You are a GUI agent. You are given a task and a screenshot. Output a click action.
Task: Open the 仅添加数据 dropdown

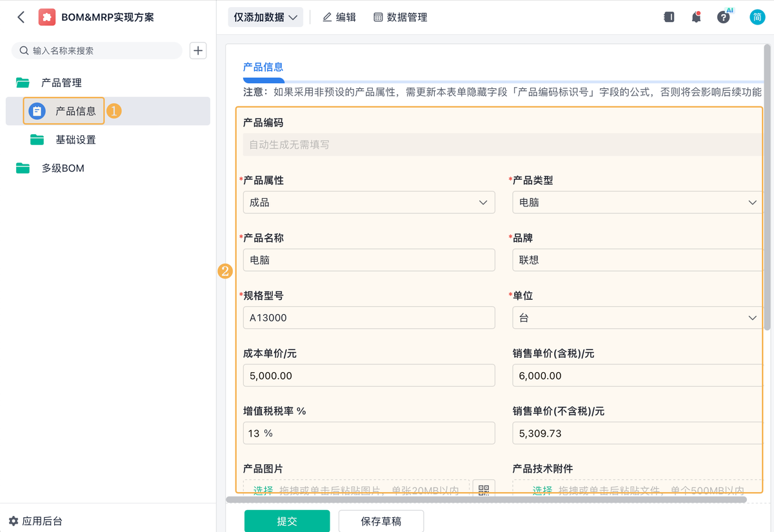coord(265,17)
